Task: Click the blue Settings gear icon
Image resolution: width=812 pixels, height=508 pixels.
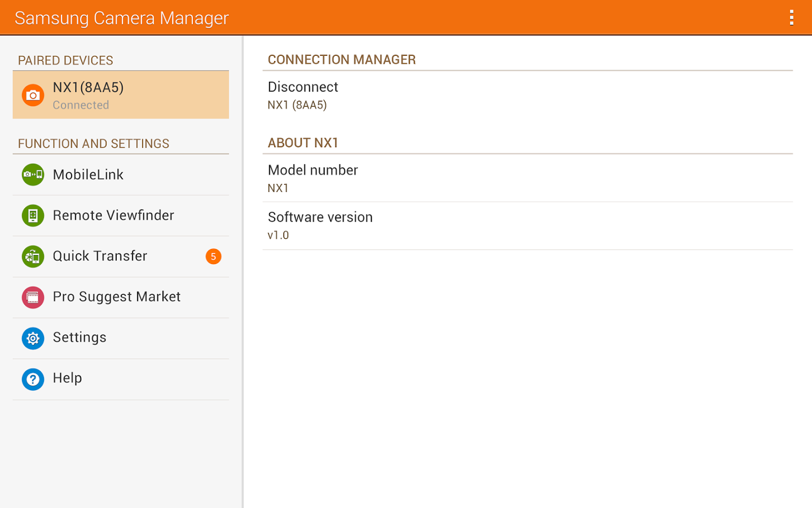Action: click(33, 338)
